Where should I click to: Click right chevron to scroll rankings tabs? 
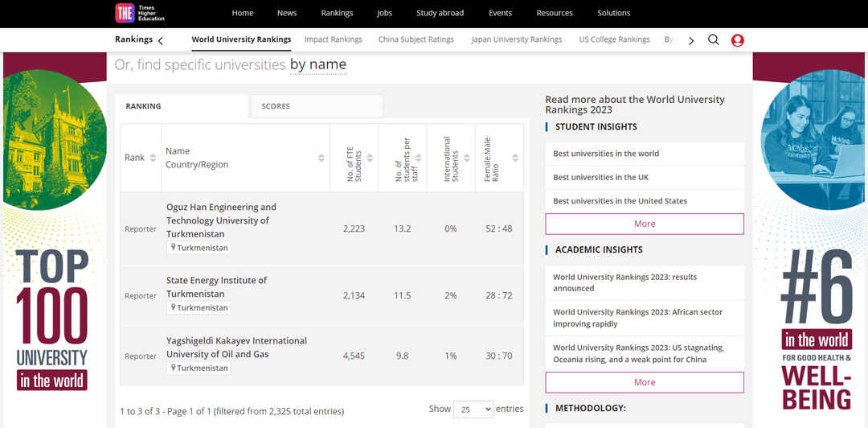pos(691,40)
